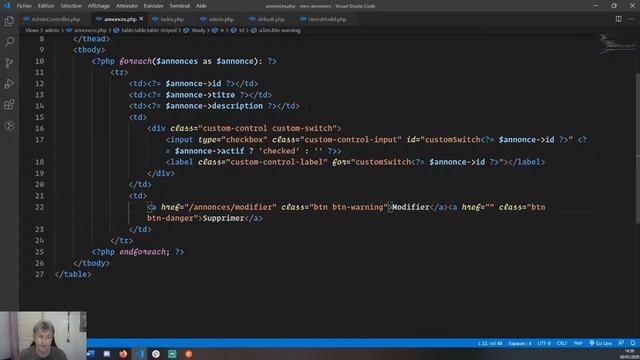The width and height of the screenshot is (640, 360).
Task: Open the Extensions view
Action: pyautogui.click(x=9, y=104)
